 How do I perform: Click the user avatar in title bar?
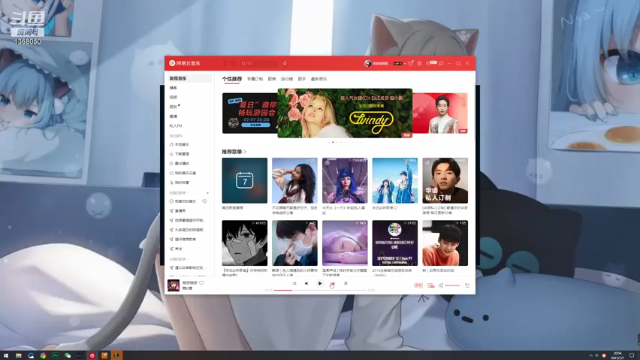[367, 63]
